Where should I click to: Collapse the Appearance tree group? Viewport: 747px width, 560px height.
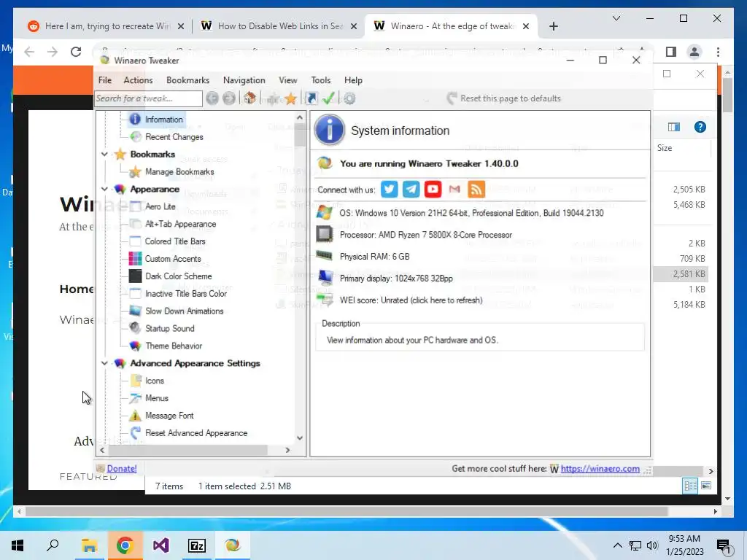point(104,189)
